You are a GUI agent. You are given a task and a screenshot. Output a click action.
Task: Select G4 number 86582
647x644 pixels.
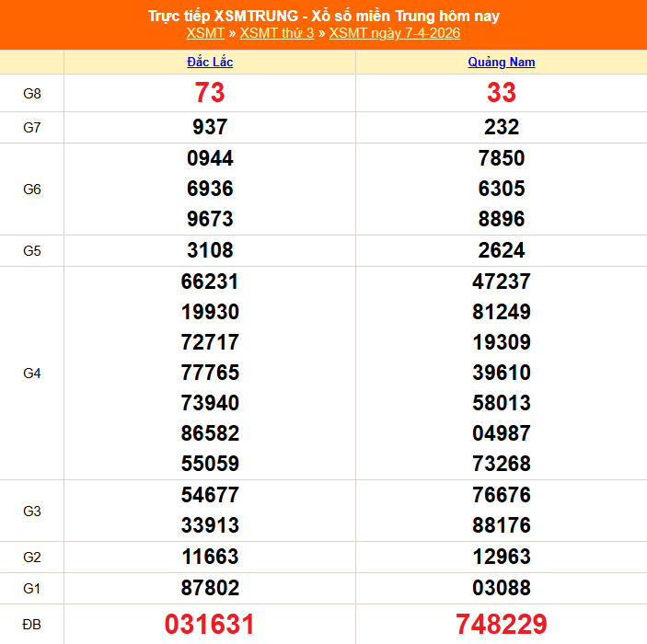[210, 433]
